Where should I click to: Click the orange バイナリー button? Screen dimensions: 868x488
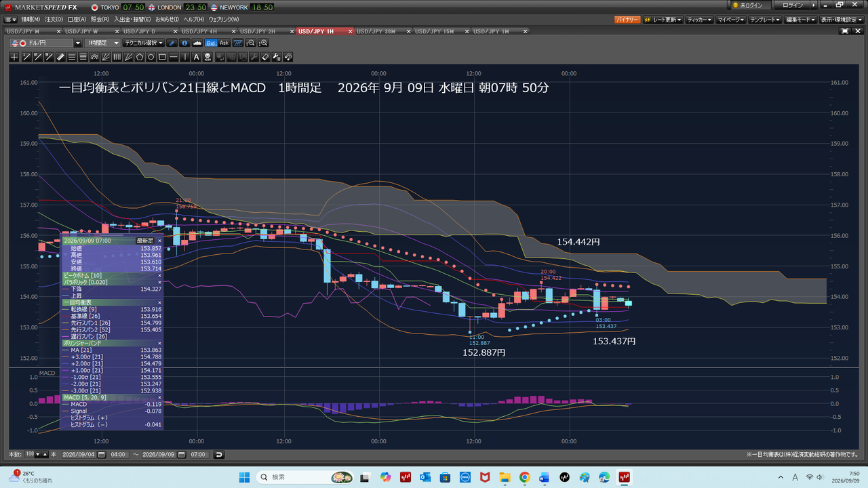click(x=627, y=20)
